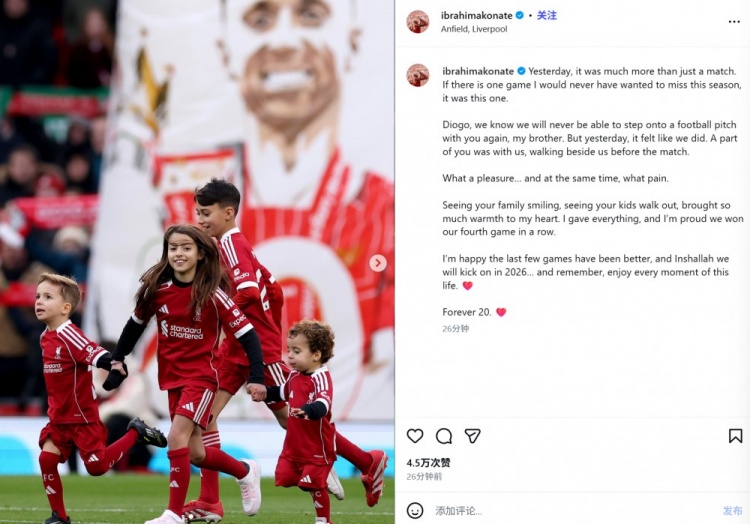Click the children photo image
750x524 pixels.
click(197, 262)
